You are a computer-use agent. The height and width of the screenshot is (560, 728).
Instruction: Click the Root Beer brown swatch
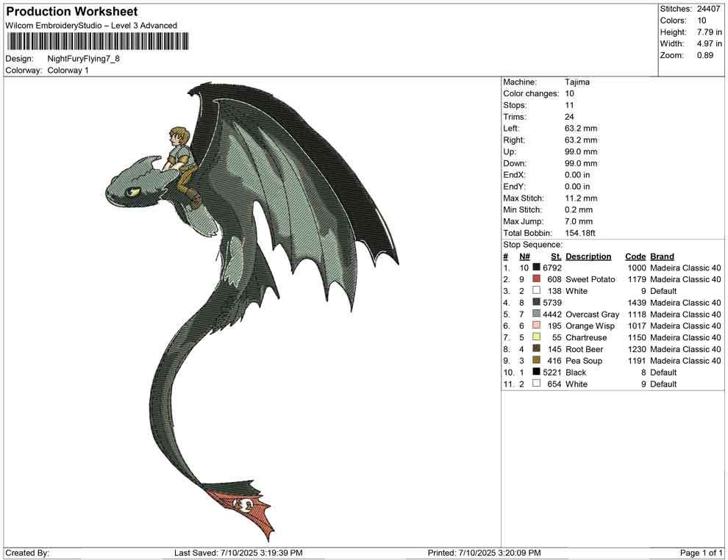(x=536, y=348)
